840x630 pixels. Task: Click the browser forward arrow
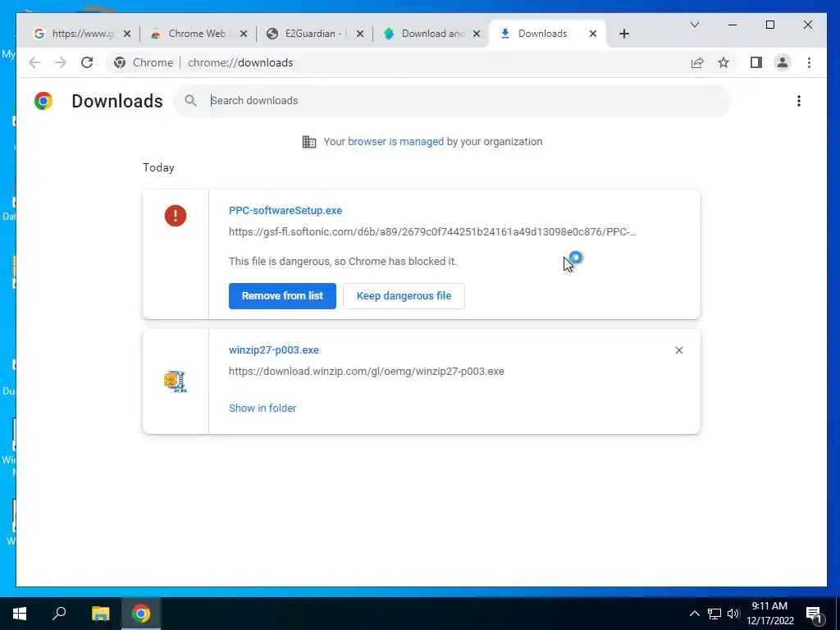click(61, 62)
